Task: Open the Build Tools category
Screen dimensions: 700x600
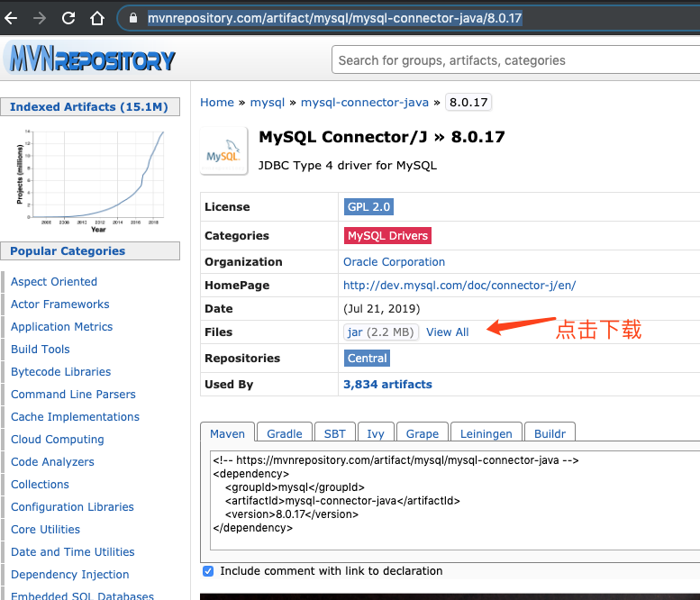Action: [x=41, y=350]
